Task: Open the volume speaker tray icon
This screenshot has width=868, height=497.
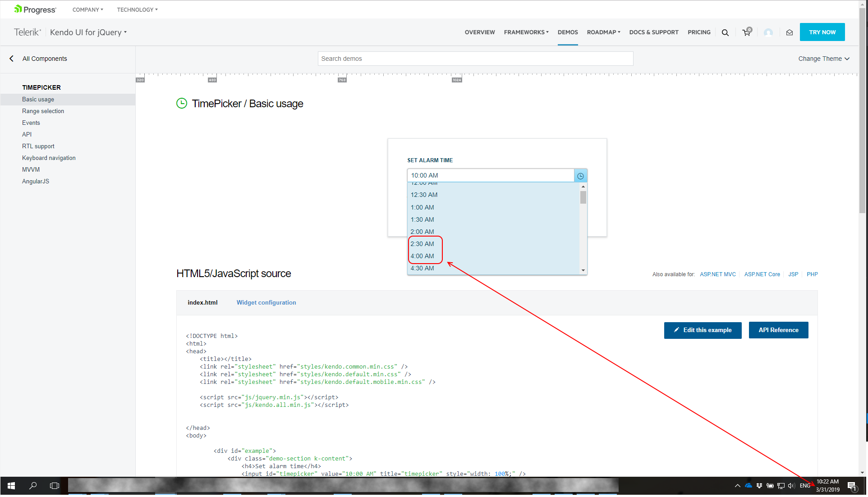Action: [791, 486]
